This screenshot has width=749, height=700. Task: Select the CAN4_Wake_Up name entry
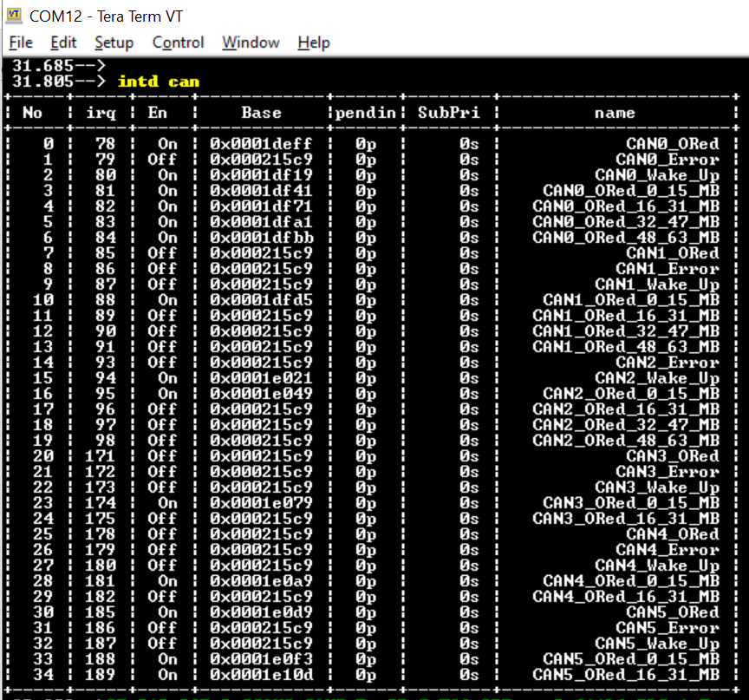pyautogui.click(x=657, y=566)
